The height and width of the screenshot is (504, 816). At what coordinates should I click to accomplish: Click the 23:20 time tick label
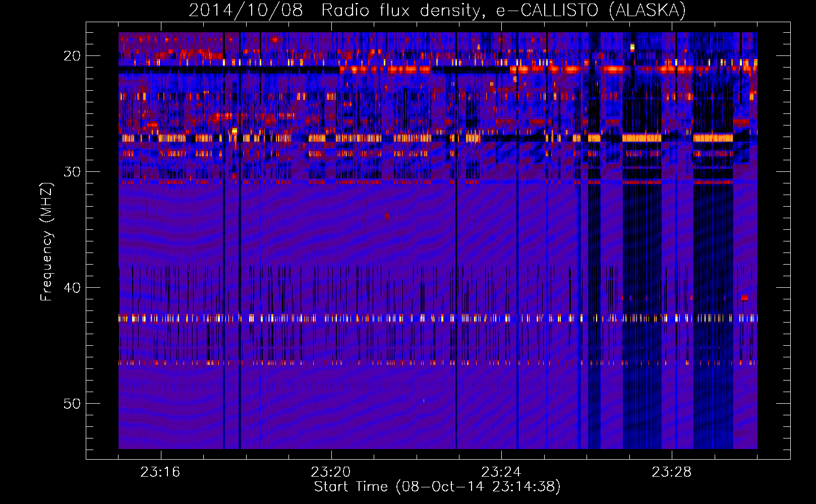(x=331, y=472)
